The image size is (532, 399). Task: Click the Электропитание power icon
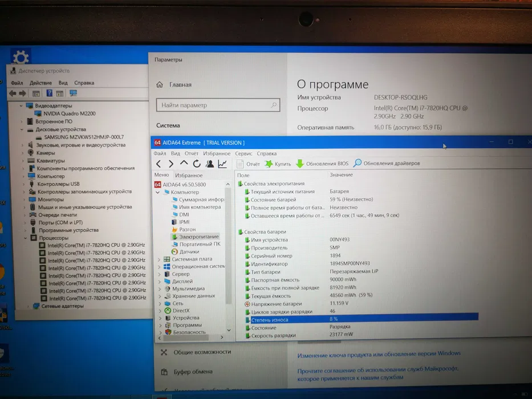175,237
